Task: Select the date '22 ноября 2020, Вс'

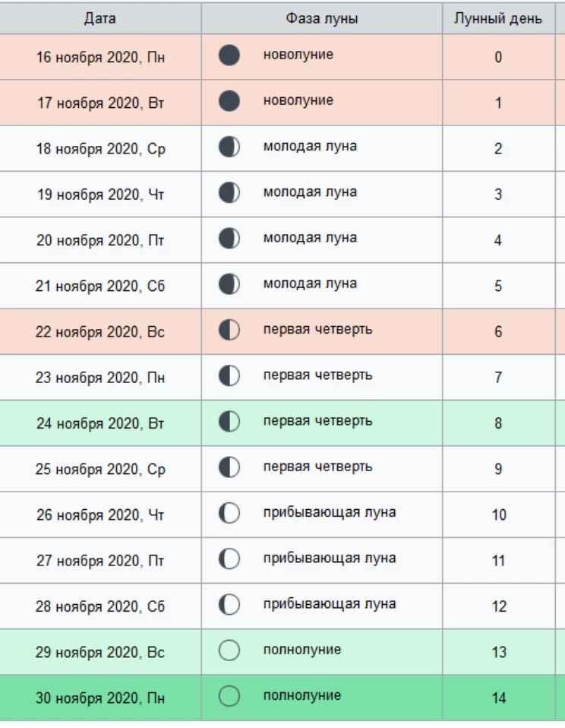Action: tap(100, 332)
